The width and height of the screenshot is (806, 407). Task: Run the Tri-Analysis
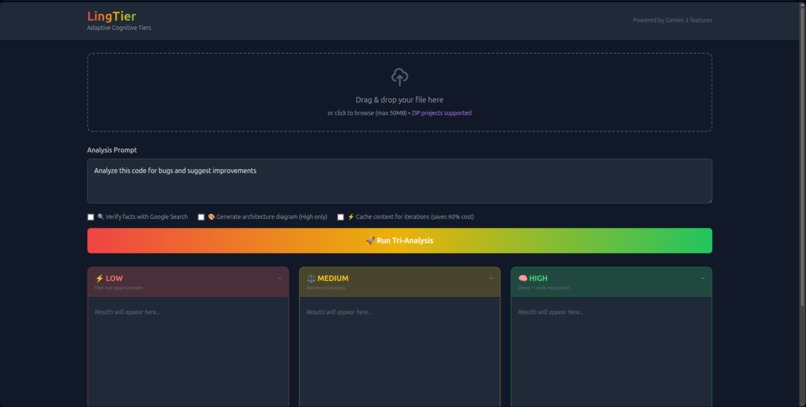click(399, 240)
